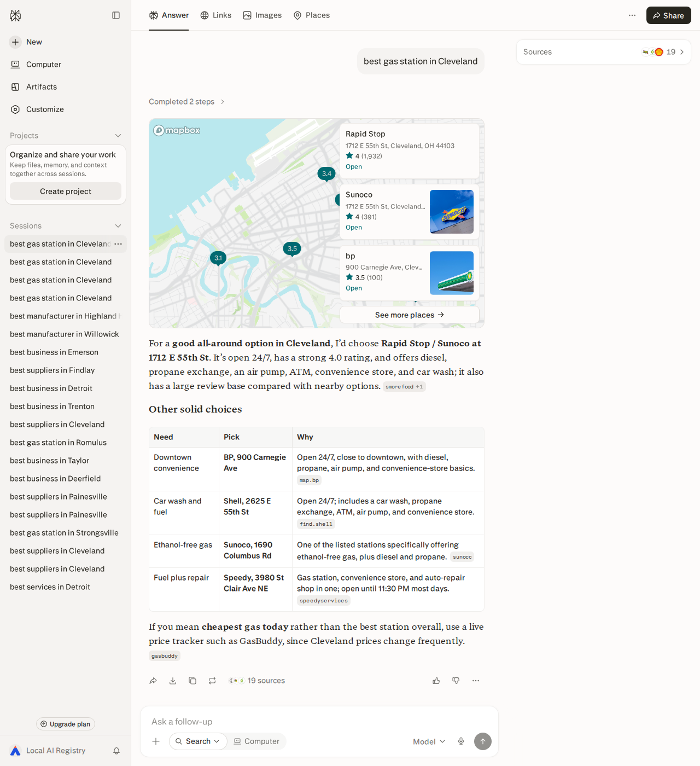This screenshot has width=700, height=766.
Task: Open the Search mode dropdown
Action: coord(198,741)
